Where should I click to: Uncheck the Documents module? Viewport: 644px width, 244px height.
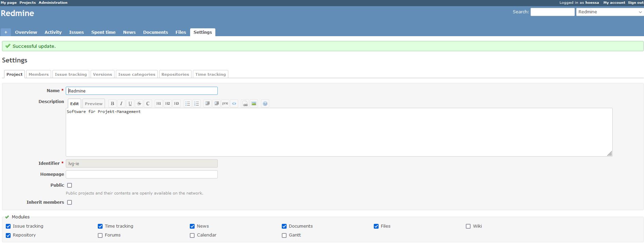[284, 226]
